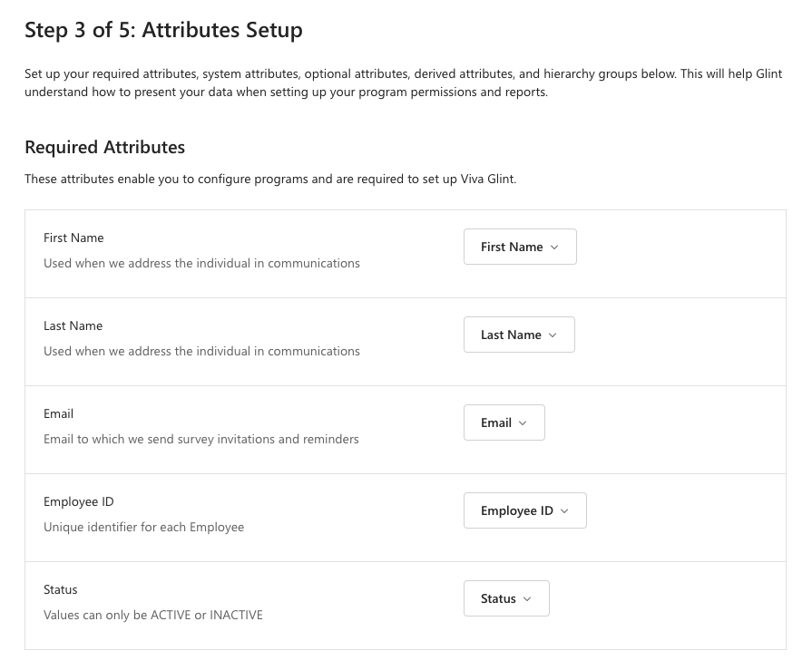This screenshot has height=670, width=812.
Task: Expand the chevron on the Status selector
Action: pos(526,598)
